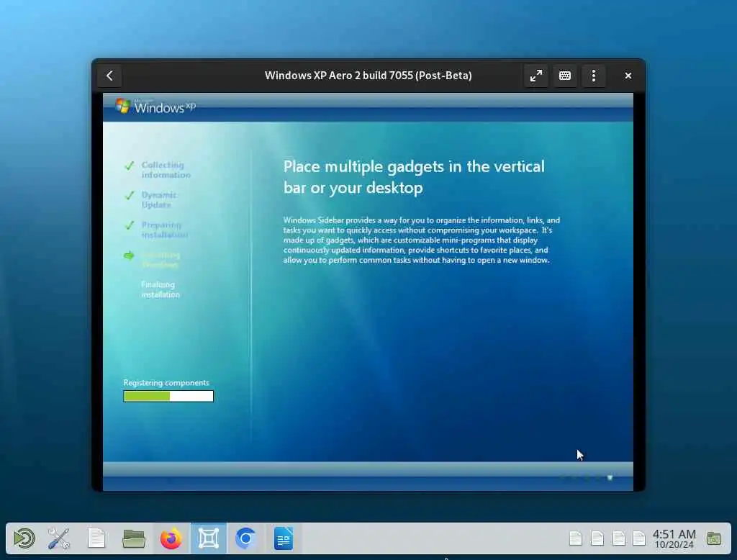Open the keyboard shortcuts button in Boxes header
737x560 pixels.
click(x=564, y=76)
